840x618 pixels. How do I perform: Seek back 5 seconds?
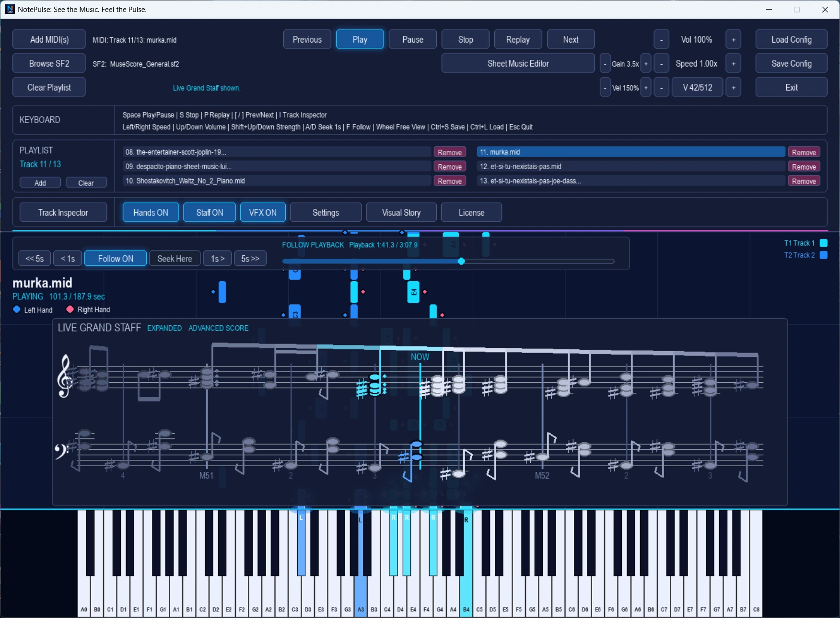[x=35, y=258]
